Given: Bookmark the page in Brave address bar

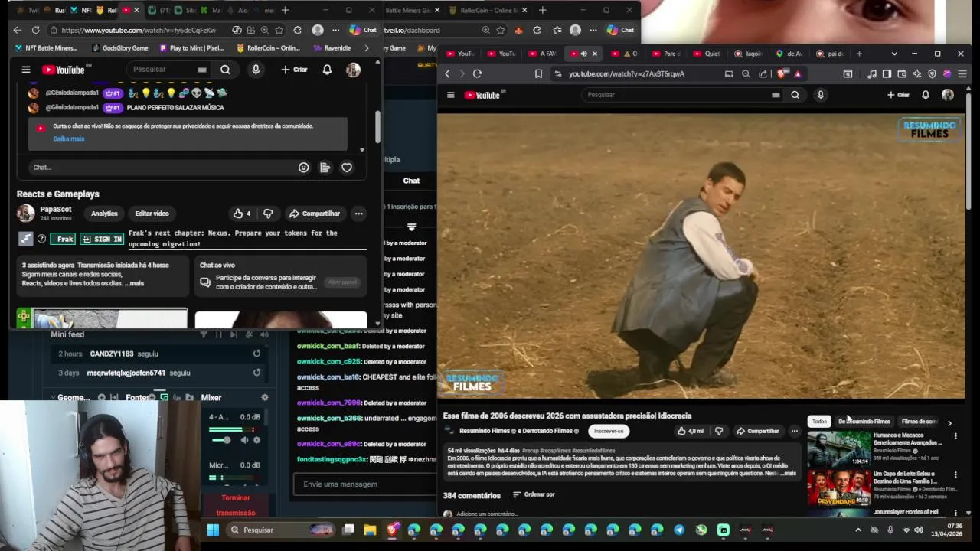Looking at the screenshot, I should (538, 73).
